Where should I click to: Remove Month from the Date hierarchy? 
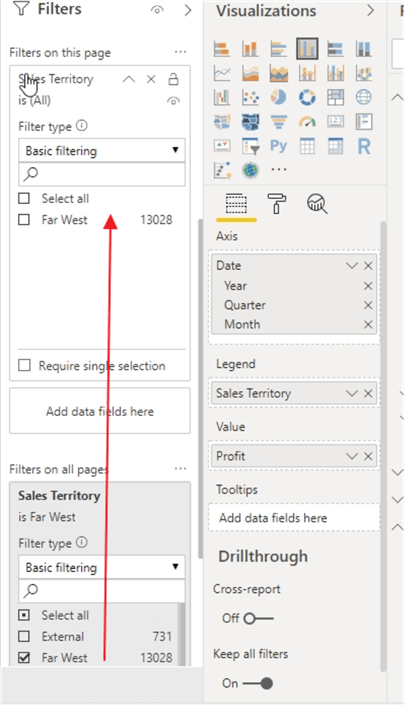click(368, 325)
